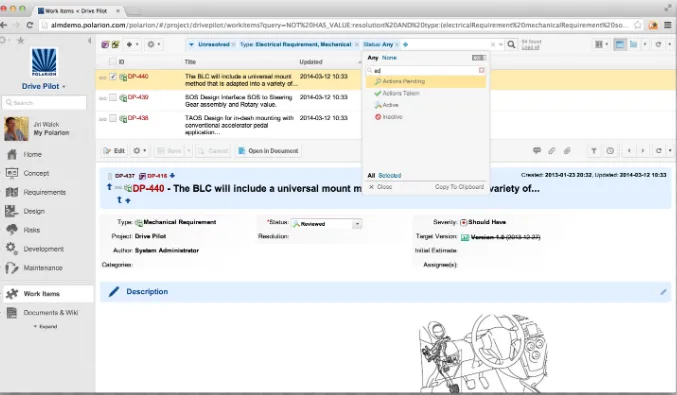
Task: Check the DP-439 row checkbox
Action: 113,97
